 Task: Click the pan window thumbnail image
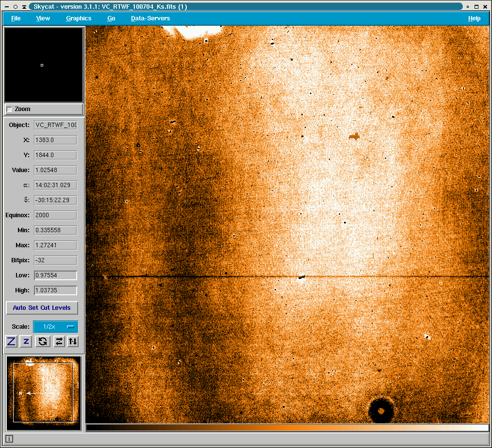(43, 393)
